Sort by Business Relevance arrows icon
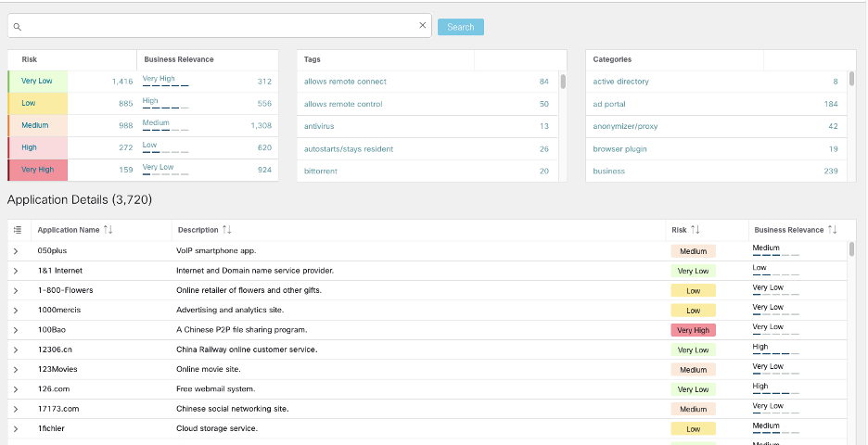The height and width of the screenshot is (445, 868). click(832, 230)
